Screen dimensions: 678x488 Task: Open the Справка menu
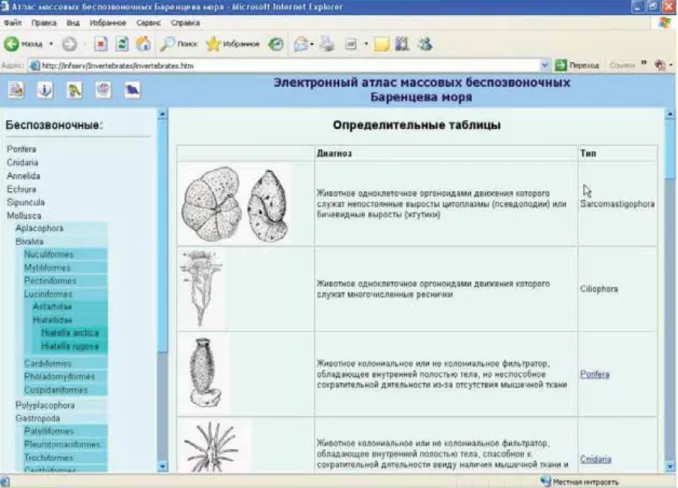click(x=185, y=23)
